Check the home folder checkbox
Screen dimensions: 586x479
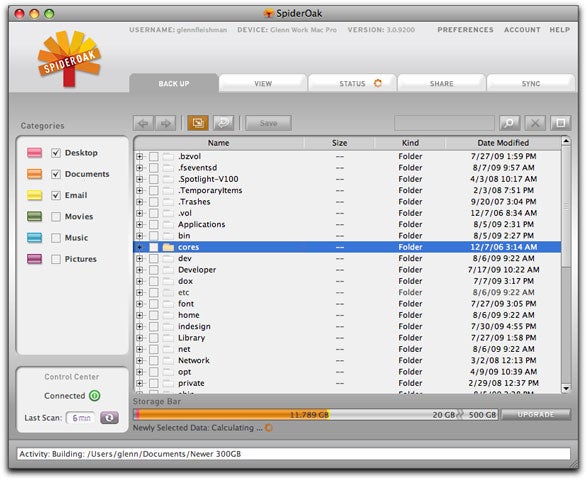(x=154, y=315)
